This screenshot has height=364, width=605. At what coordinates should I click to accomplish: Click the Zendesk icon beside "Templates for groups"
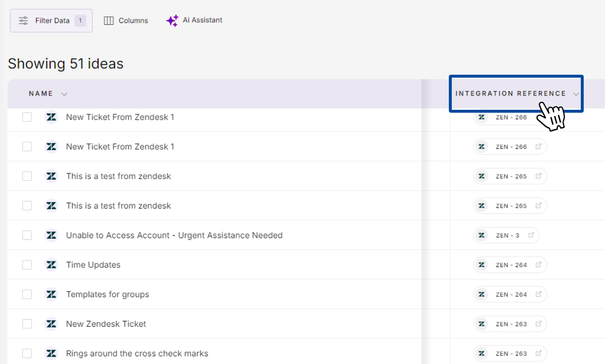point(51,294)
